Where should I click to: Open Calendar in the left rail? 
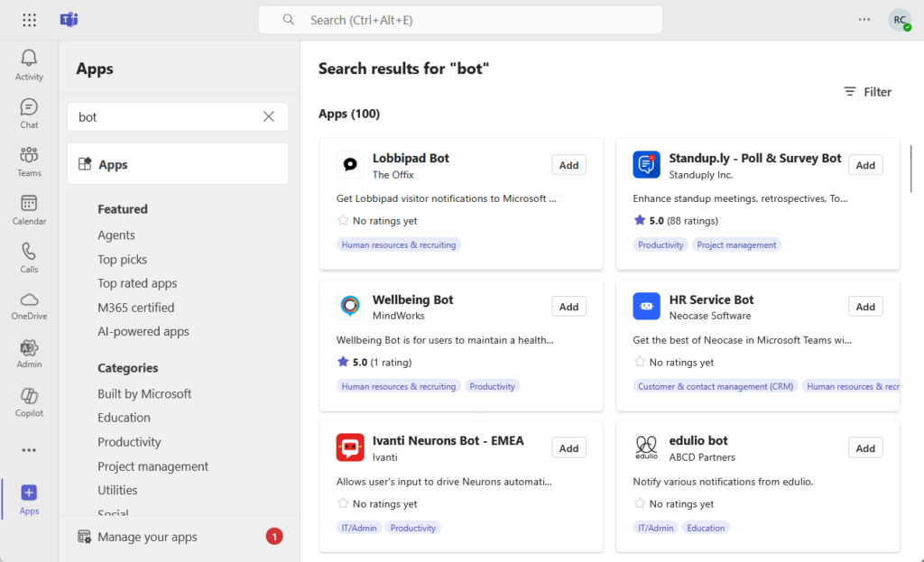click(x=29, y=210)
